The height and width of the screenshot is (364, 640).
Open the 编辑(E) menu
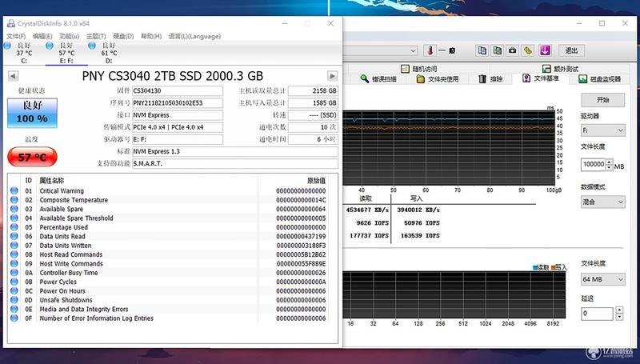[x=42, y=36]
